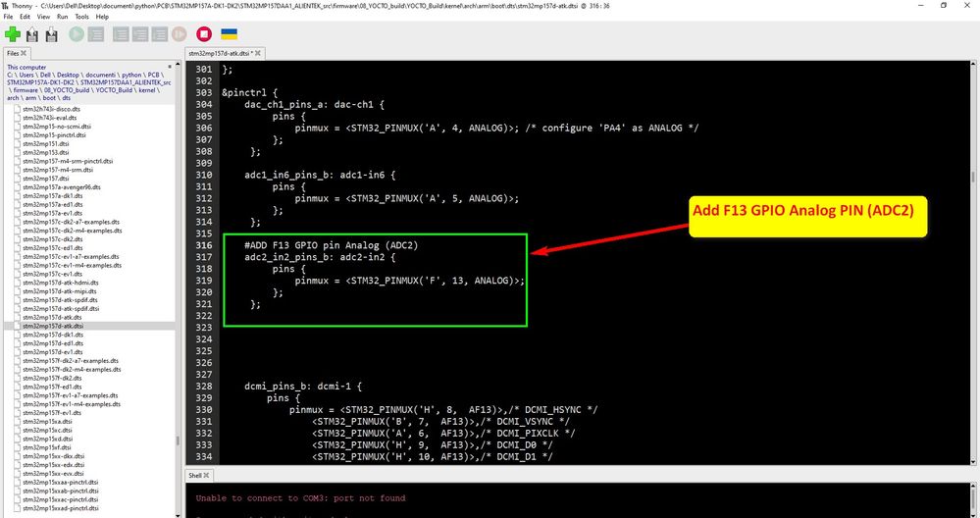Open the Edit menu
This screenshot has height=518, width=980.
pyautogui.click(x=25, y=17)
